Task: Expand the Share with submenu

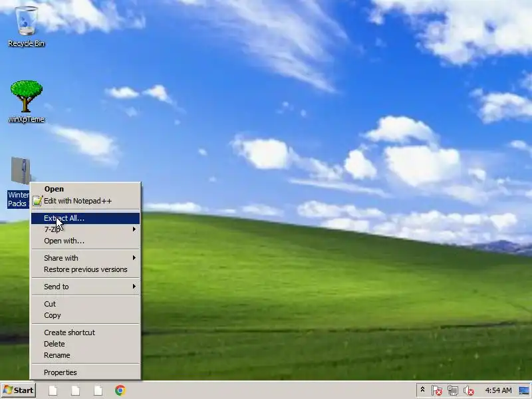Action: pyautogui.click(x=86, y=258)
